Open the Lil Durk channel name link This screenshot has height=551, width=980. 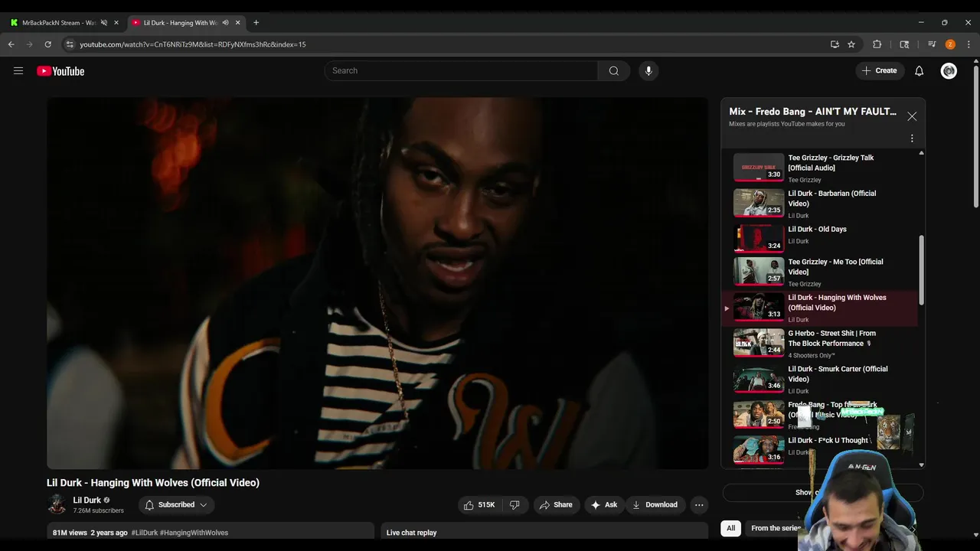coord(87,500)
